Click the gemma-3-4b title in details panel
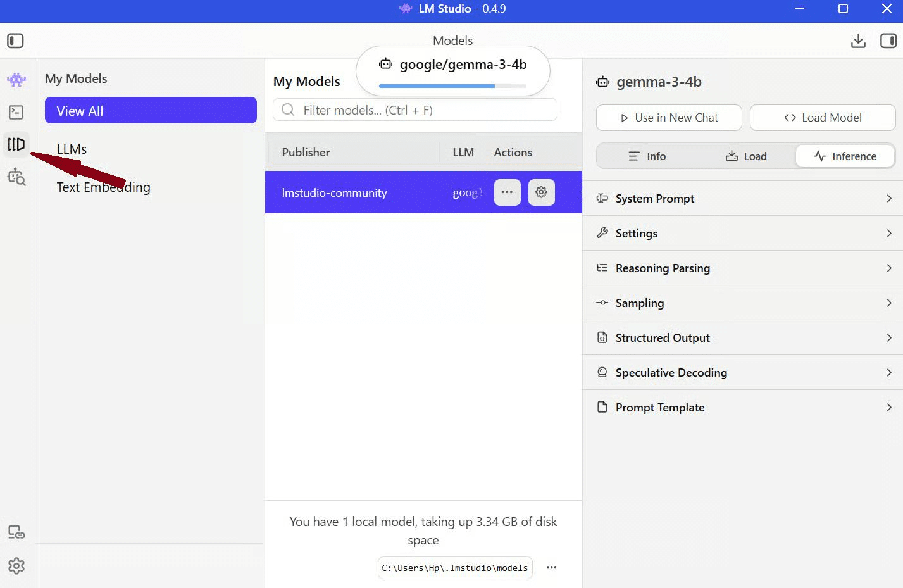Image resolution: width=903 pixels, height=588 pixels. point(659,82)
